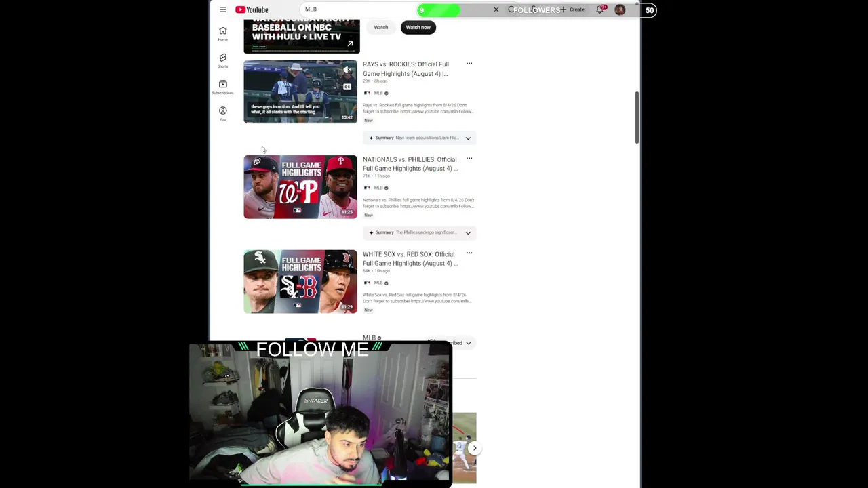
Task: Click the Nationals vs. Phillies description text
Action: point(418,203)
